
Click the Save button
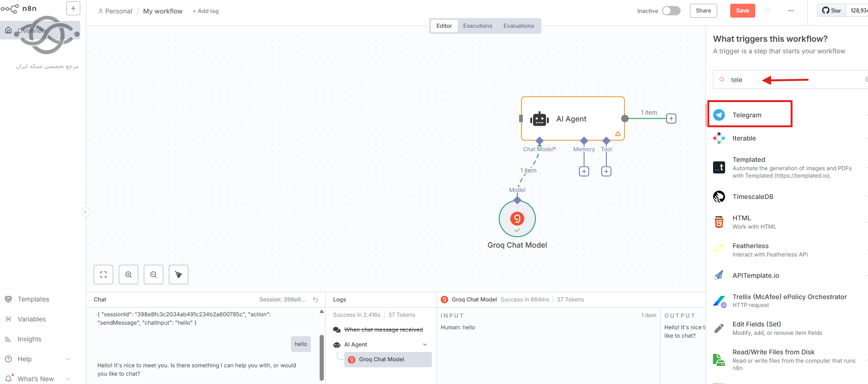[742, 11]
